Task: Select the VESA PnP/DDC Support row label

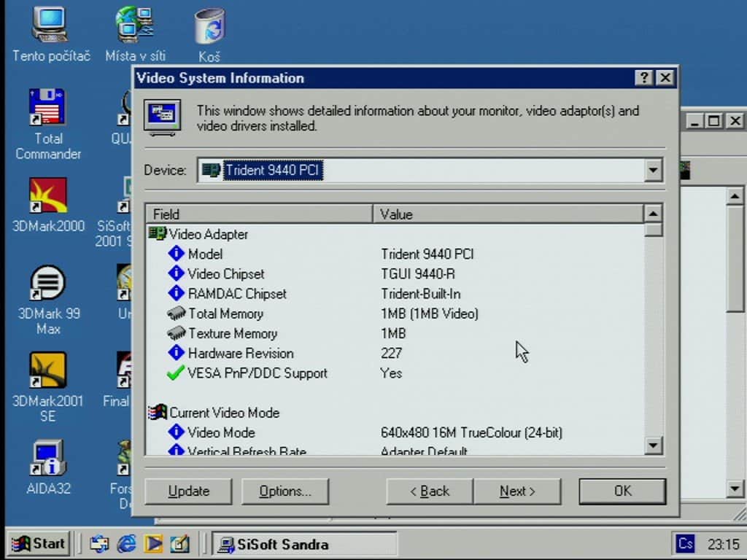Action: [258, 373]
